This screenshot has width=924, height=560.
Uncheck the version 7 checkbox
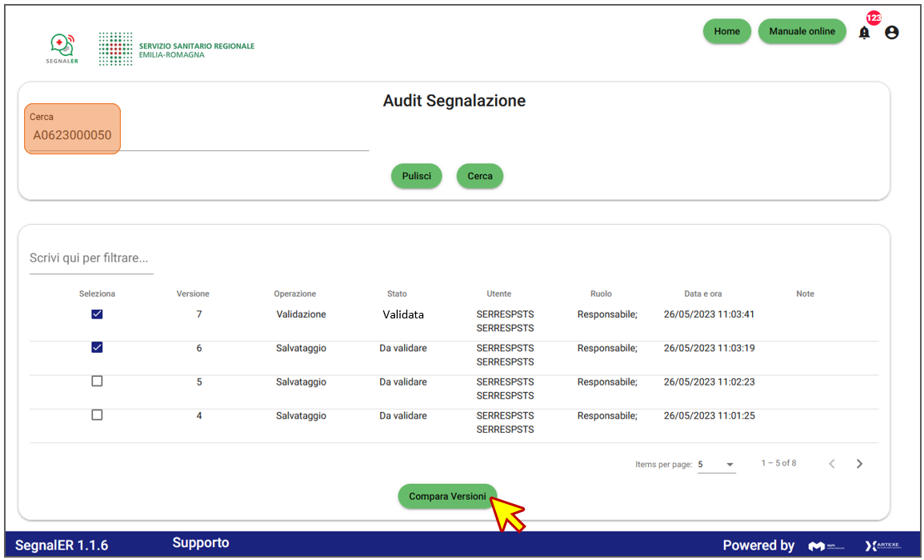[97, 314]
